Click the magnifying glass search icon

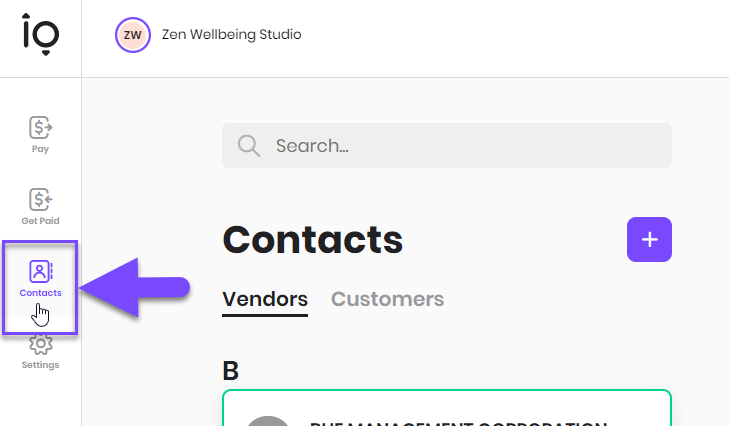[249, 146]
